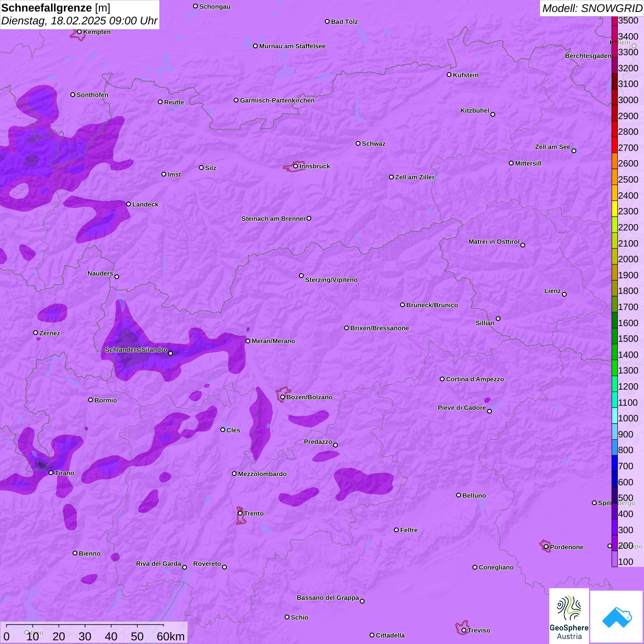
Task: Click the 2700 m red legend swatch
Action: [x=614, y=145]
